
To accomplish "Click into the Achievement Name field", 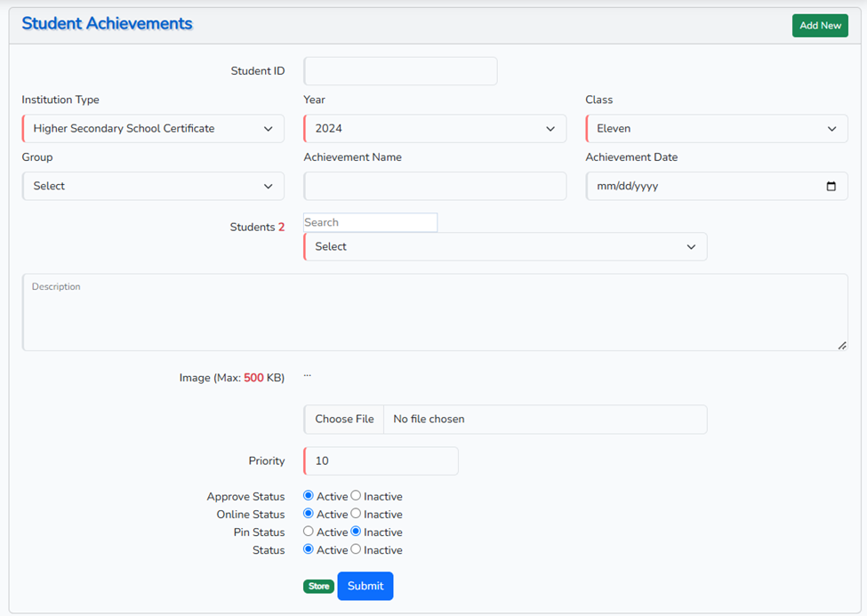I will click(x=435, y=187).
